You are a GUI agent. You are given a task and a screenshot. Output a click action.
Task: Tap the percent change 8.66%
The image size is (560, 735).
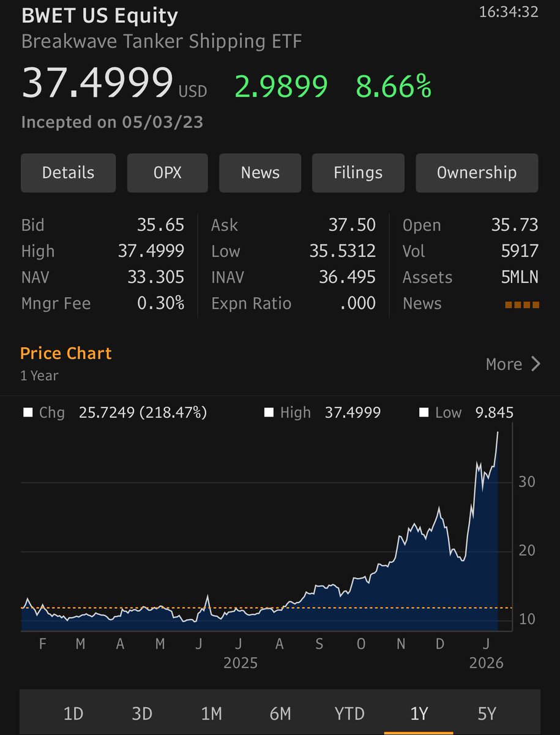point(394,87)
